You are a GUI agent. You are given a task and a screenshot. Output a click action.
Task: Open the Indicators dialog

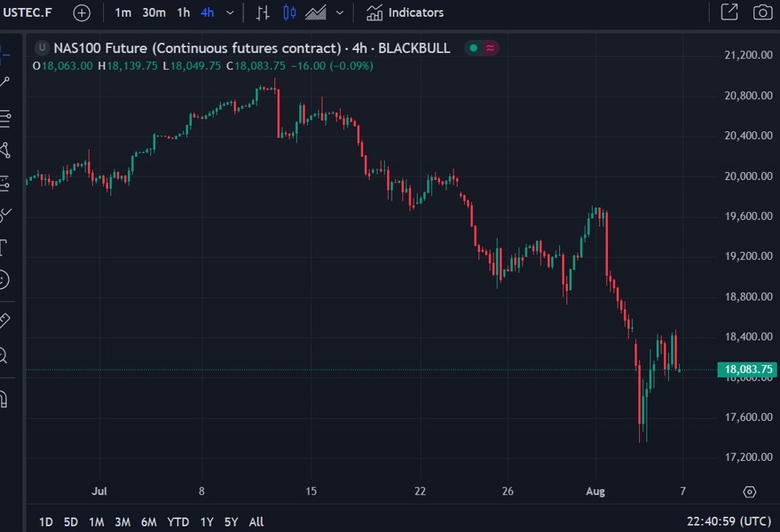[x=405, y=13]
